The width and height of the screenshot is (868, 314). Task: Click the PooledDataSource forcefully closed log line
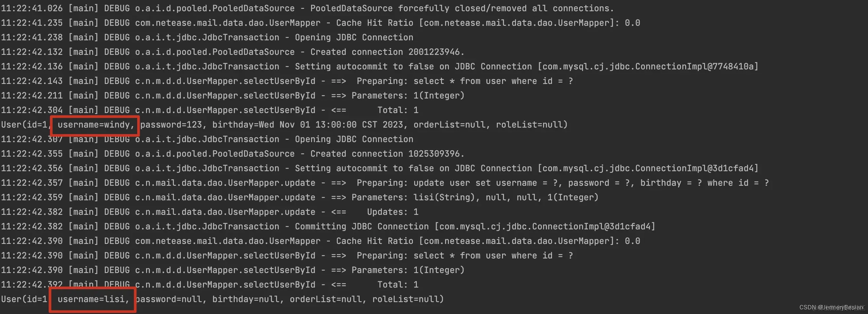[x=307, y=8]
